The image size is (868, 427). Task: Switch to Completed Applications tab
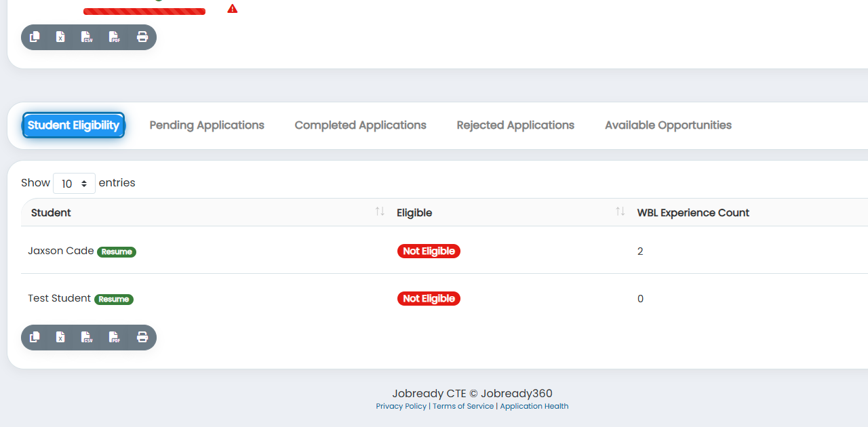pos(361,125)
